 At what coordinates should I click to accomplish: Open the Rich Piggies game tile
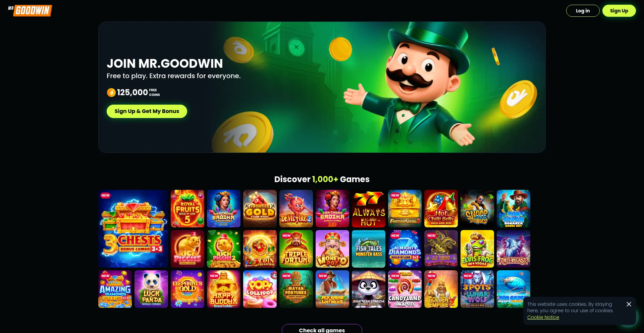click(187, 249)
